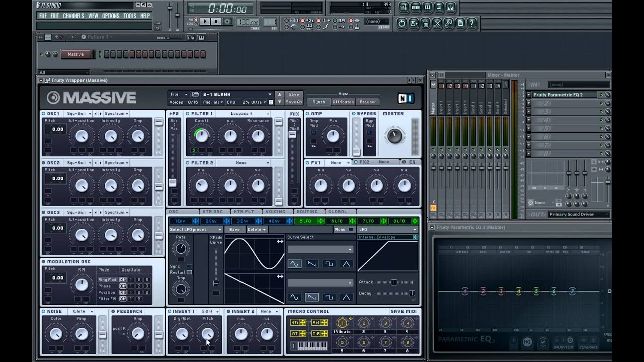The image size is (644, 362).
Task: Open the OPTIONS menu
Action: 111,16
